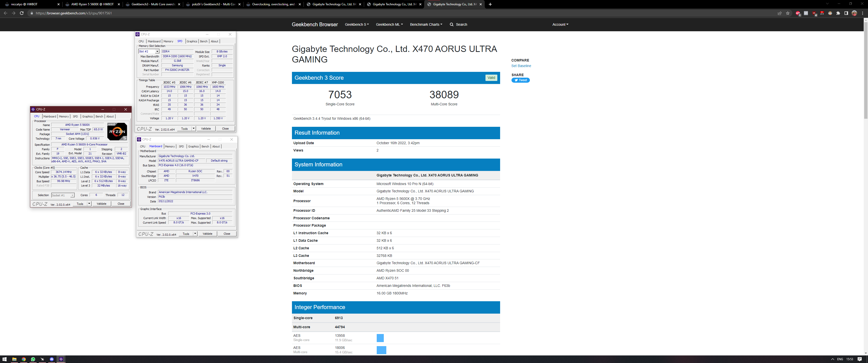Open the notification center icon
Viewport: 868px width, 363px height.
[x=860, y=359]
